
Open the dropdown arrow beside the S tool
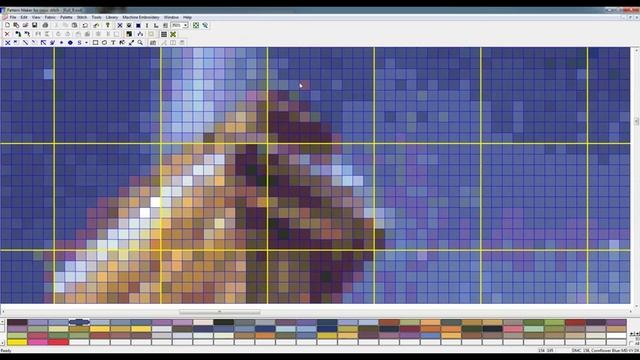pyautogui.click(x=86, y=42)
